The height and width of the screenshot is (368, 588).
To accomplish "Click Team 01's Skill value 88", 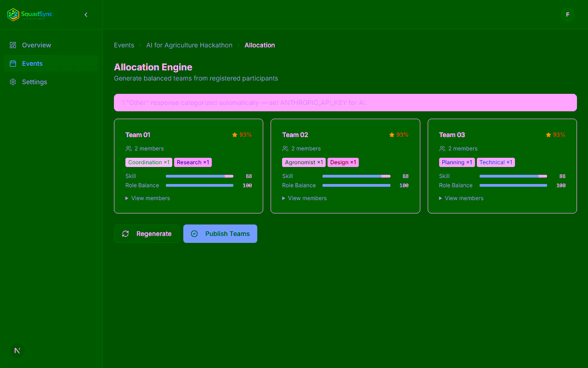I will [249, 176].
